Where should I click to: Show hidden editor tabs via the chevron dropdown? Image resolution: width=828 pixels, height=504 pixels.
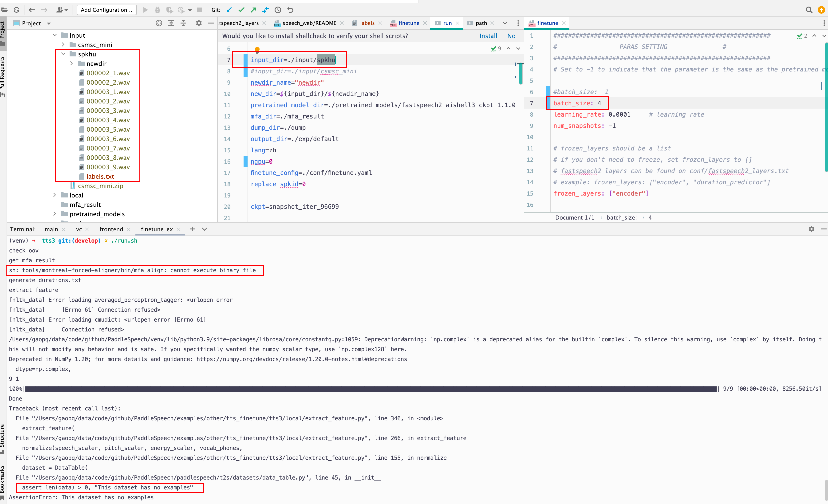(505, 23)
